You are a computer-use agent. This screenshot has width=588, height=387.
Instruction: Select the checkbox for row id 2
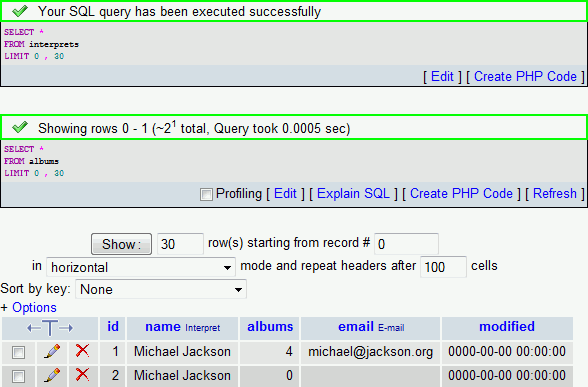tap(18, 376)
